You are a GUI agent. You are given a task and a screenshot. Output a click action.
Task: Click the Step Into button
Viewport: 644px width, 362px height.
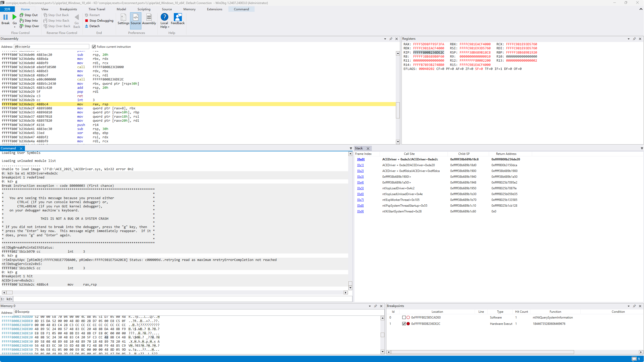tap(29, 21)
